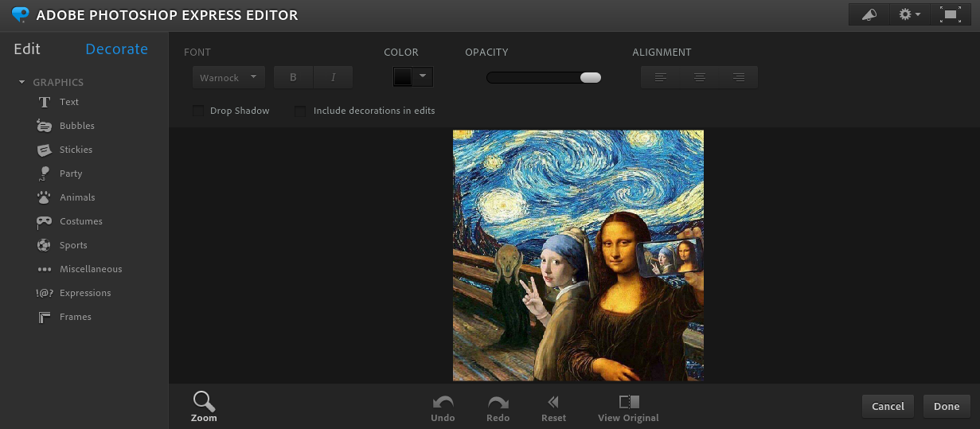
Task: Select the Expressions label
Action: (85, 293)
